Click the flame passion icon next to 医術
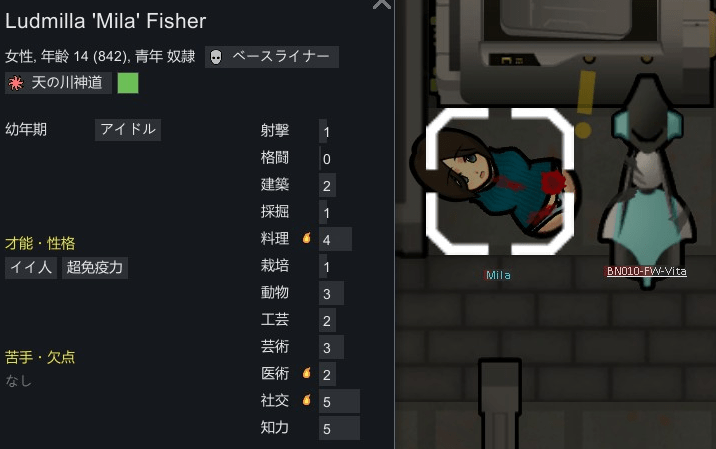Viewport: 716px width, 449px height. pyautogui.click(x=307, y=373)
